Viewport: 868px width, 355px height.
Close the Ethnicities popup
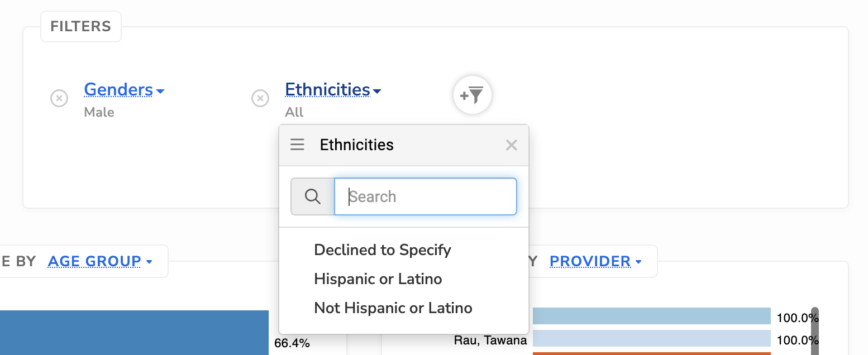(x=511, y=145)
